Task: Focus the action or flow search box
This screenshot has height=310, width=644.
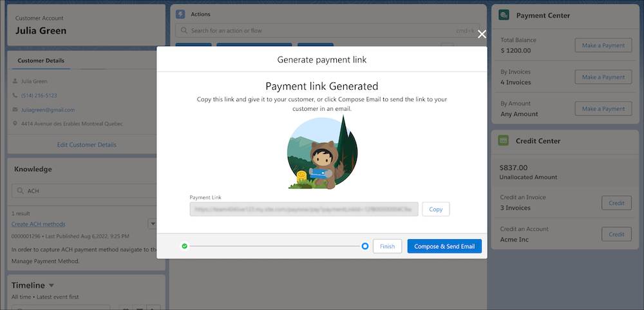Action: tap(328, 30)
